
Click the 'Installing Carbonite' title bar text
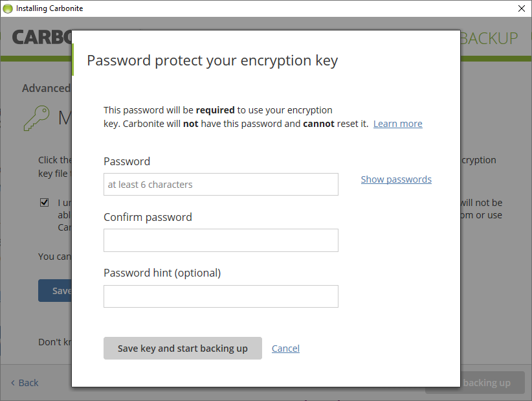tap(49, 8)
